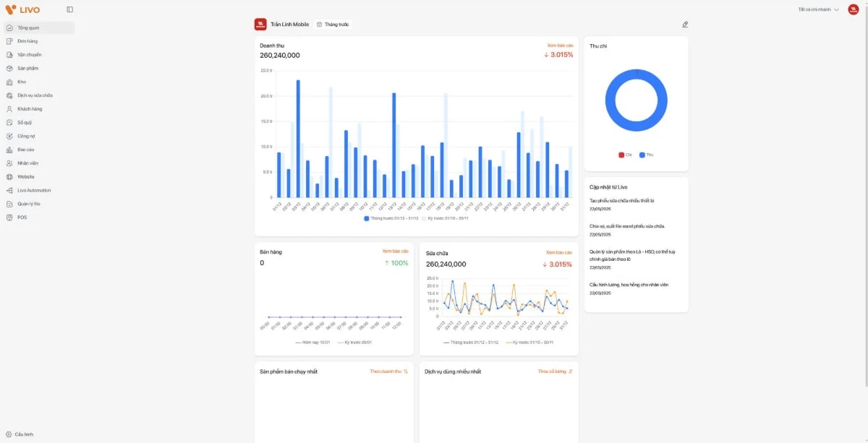Screen dimensions: 868x443
Task: Click the Kho icon in the sidebar
Action: 22,82
